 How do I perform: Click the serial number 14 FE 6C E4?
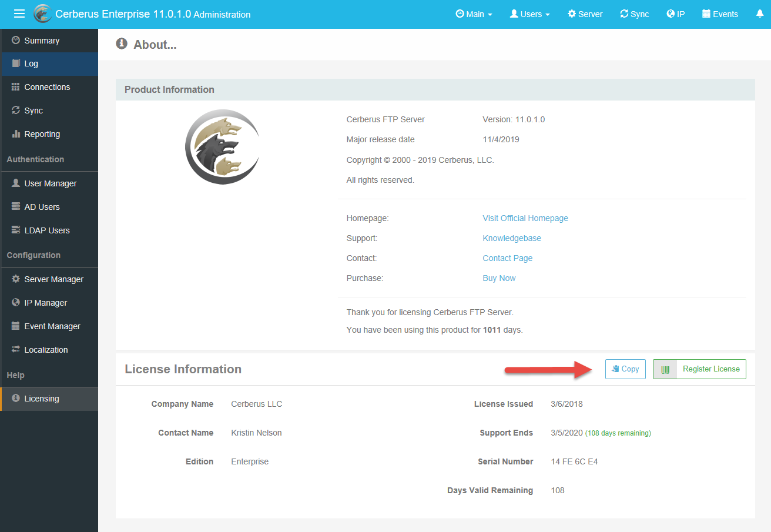click(x=574, y=461)
